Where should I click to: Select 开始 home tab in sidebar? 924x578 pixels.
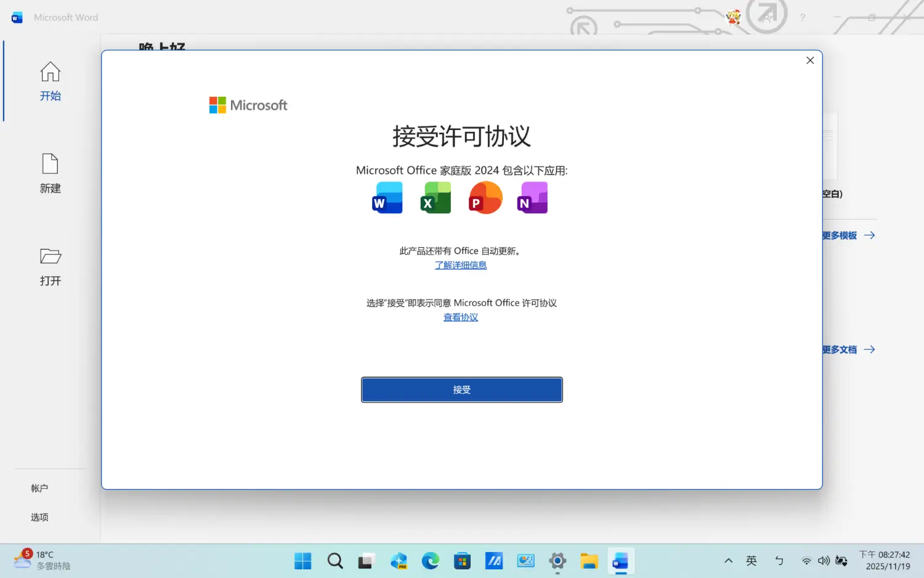click(51, 81)
